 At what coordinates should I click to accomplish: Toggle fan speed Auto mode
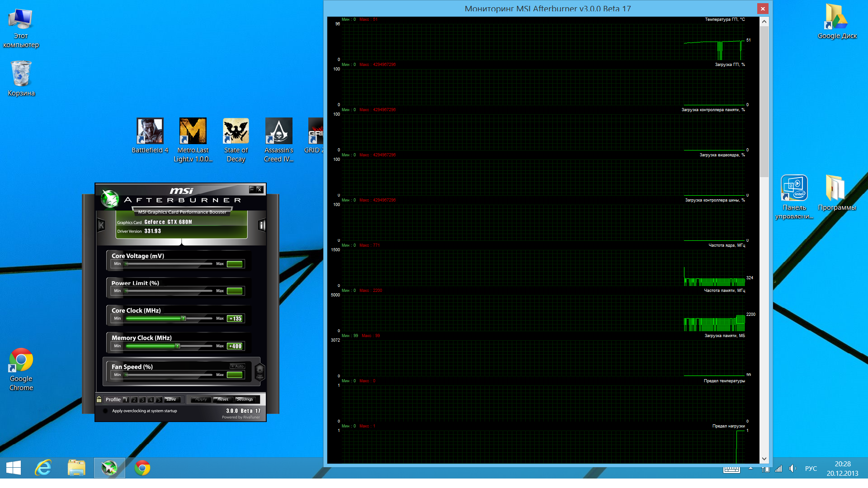[237, 366]
